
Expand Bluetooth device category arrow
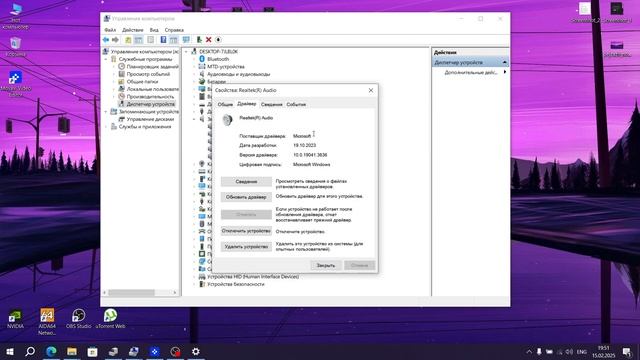194,59
